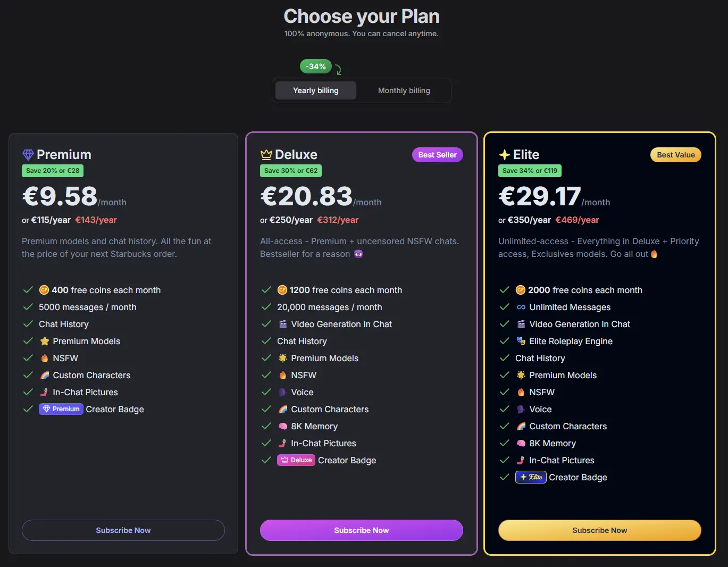728x567 pixels.
Task: Subscribe to the Elite plan
Action: point(600,530)
